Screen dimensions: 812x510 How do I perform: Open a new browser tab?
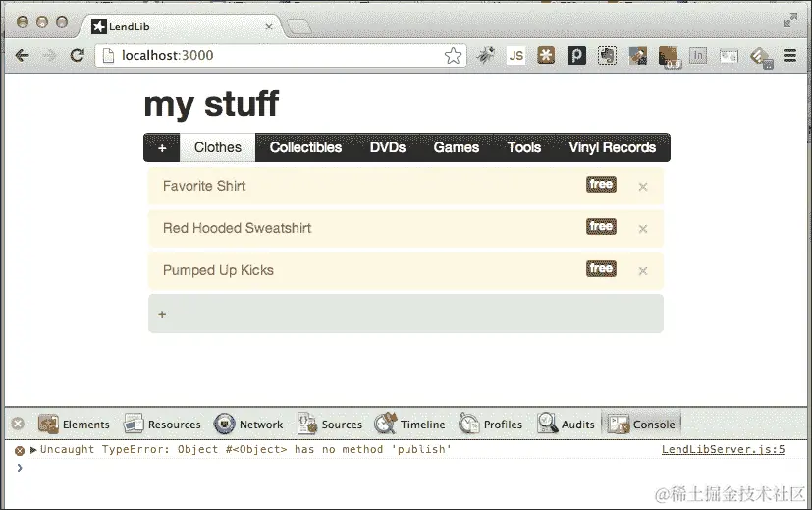(x=299, y=27)
